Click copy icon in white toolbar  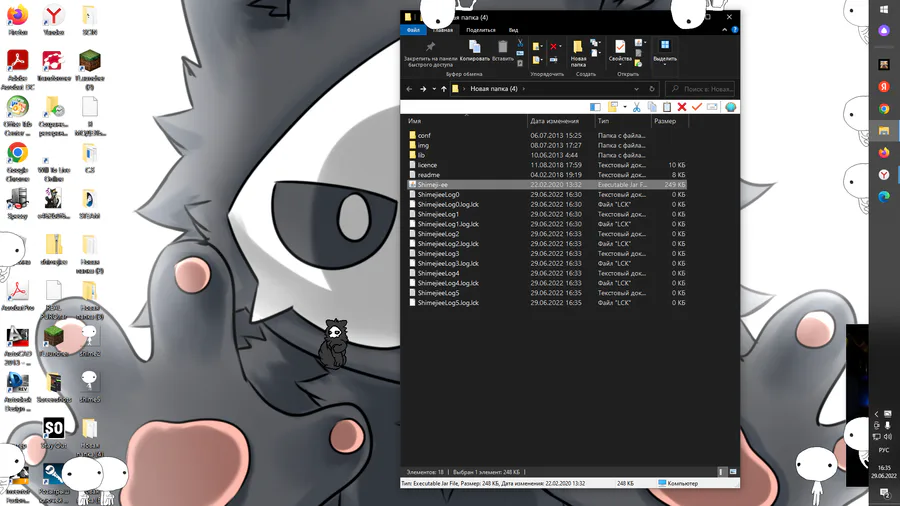[652, 107]
